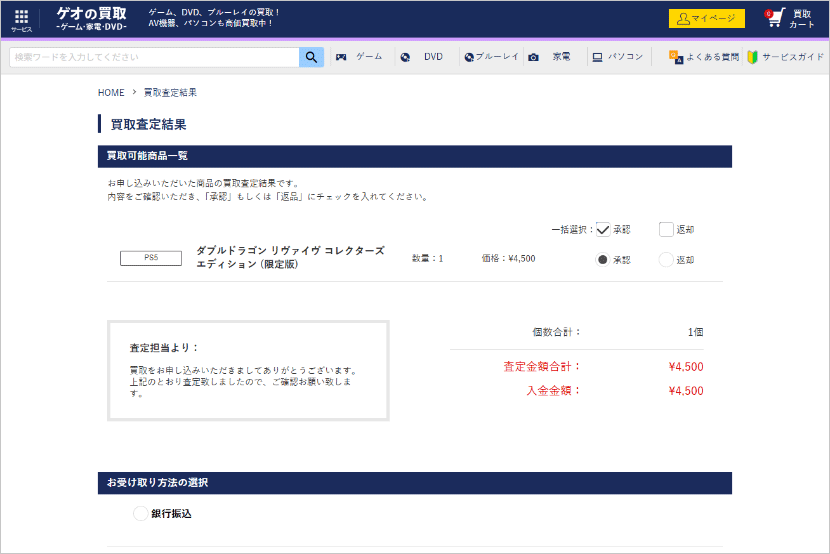
Task: Click the 買取カート link text
Action: pyautogui.click(x=801, y=19)
